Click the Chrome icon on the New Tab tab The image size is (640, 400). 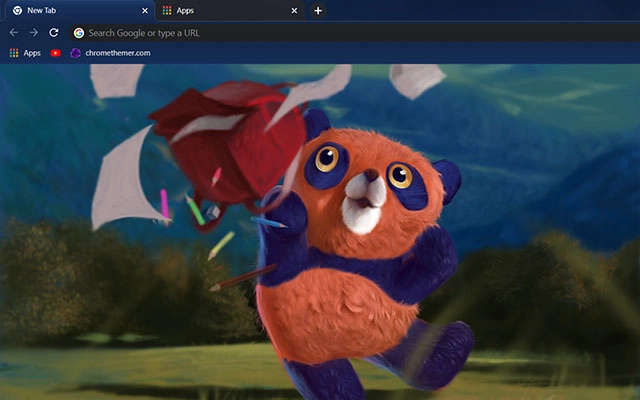click(x=18, y=11)
